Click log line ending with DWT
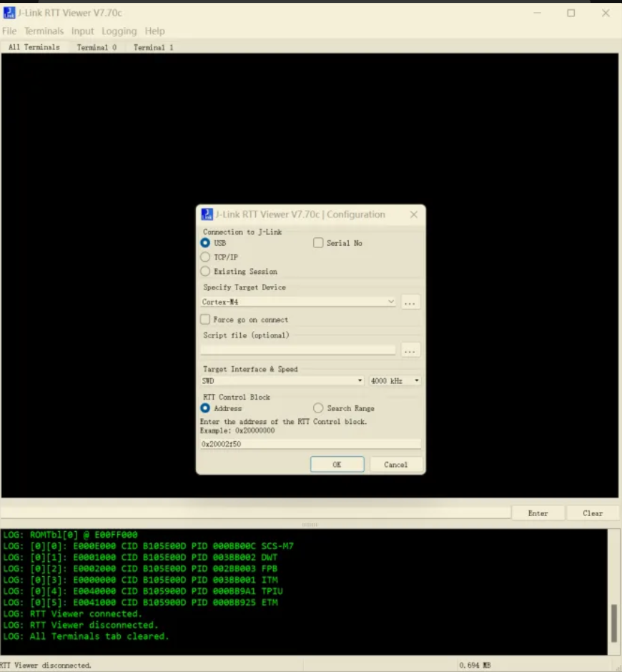The width and height of the screenshot is (622, 672). (140, 557)
